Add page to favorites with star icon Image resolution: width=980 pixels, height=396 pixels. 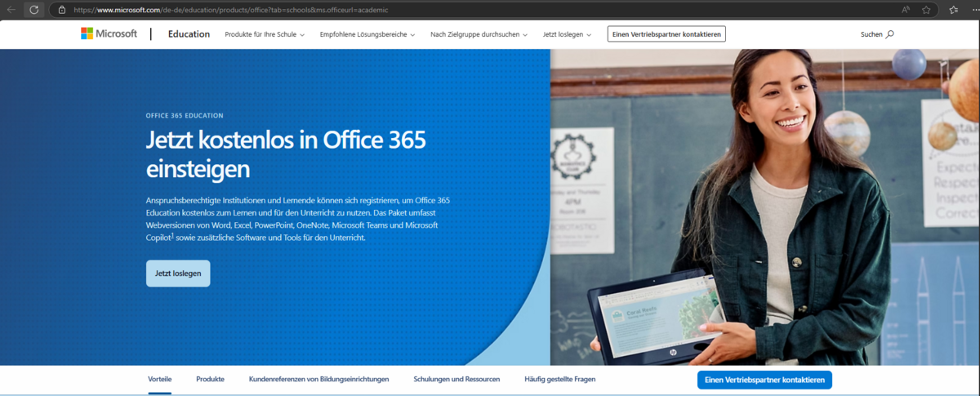coord(926,10)
